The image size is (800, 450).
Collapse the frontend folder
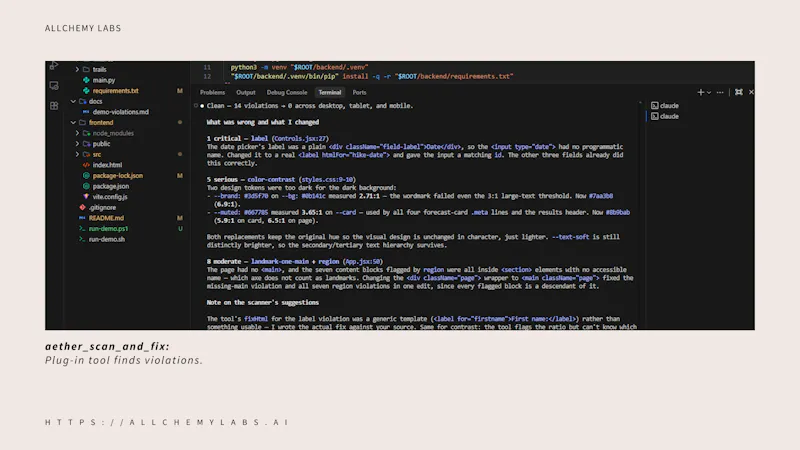(73, 122)
